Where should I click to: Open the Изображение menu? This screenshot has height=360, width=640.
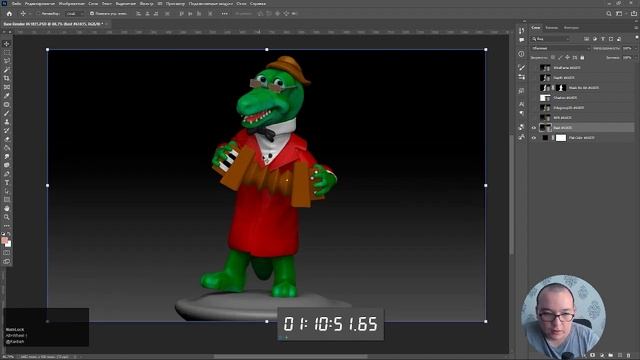click(71, 3)
